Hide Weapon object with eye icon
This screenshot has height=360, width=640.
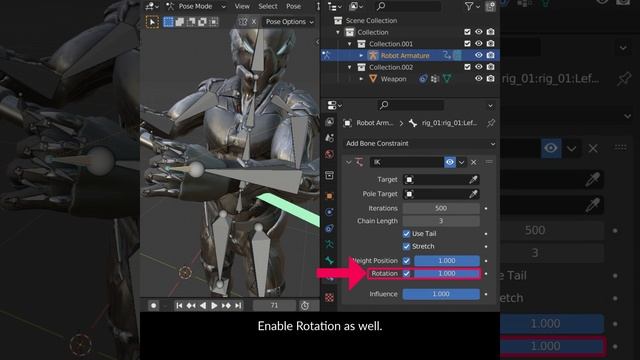(479, 78)
